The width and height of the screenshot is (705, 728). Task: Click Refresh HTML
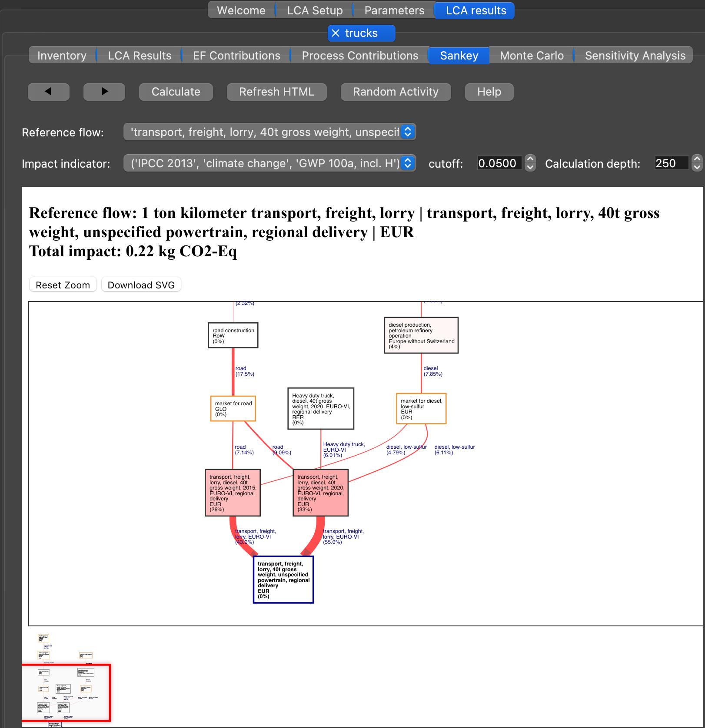point(276,92)
